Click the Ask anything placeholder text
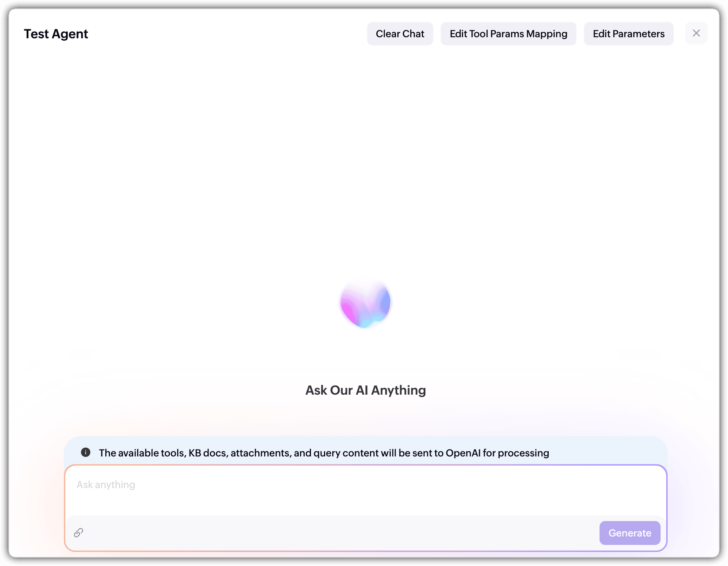Screen dimensions: 728x566 click(x=106, y=485)
